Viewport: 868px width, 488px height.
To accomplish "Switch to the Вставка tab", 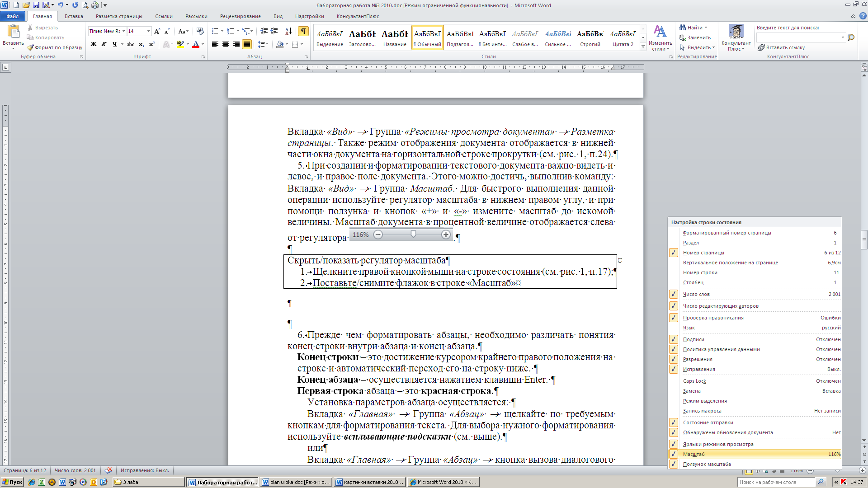I will point(74,16).
